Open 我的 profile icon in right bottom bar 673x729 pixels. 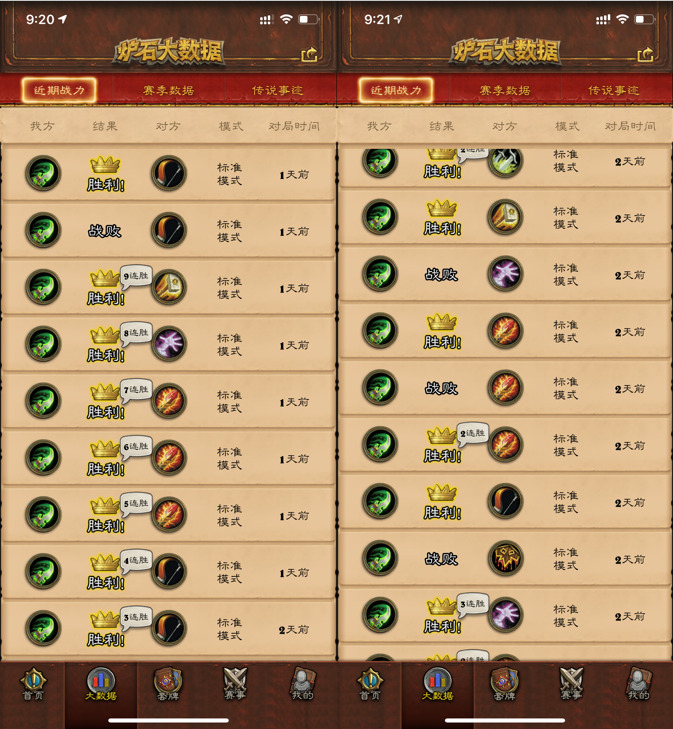point(639,684)
